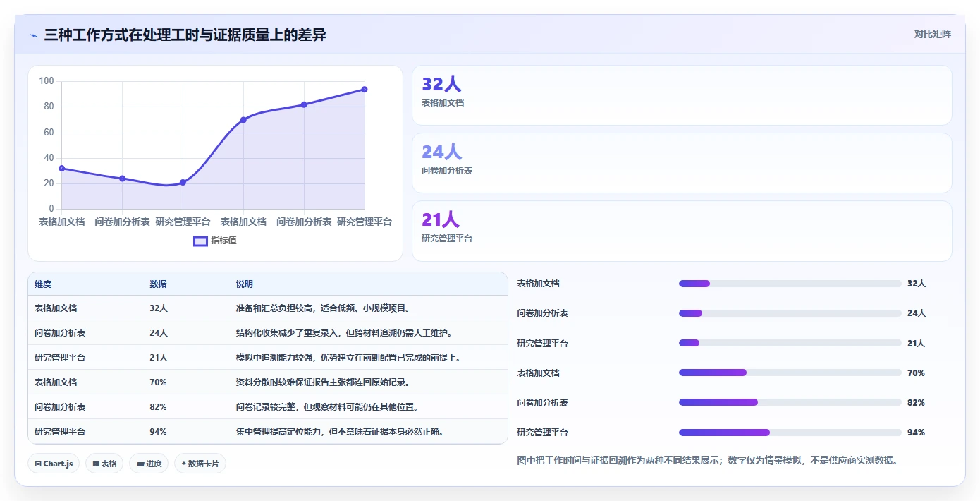Click the 数据卡片 chip
Viewport: 980px width, 501px height.
click(x=200, y=464)
